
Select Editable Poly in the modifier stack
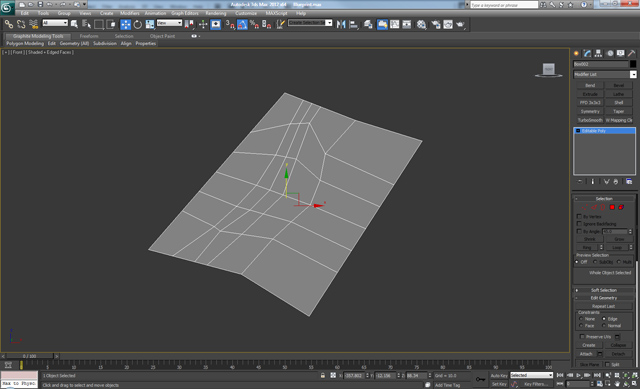pos(604,131)
